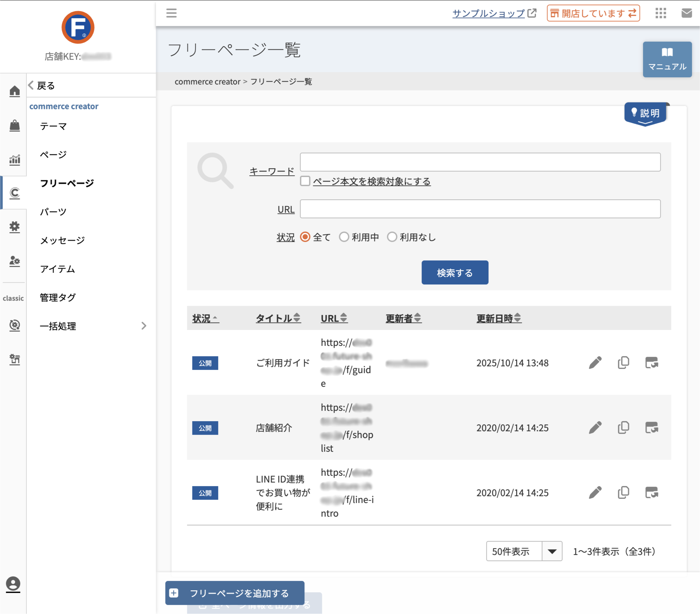
Task: Select the 利用なし status radio button
Action: [392, 237]
